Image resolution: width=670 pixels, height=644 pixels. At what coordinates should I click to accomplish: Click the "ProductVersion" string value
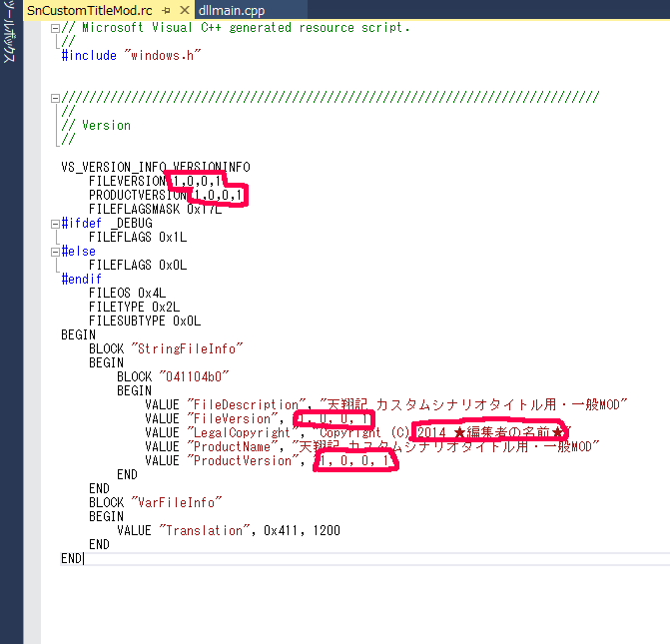point(353,461)
